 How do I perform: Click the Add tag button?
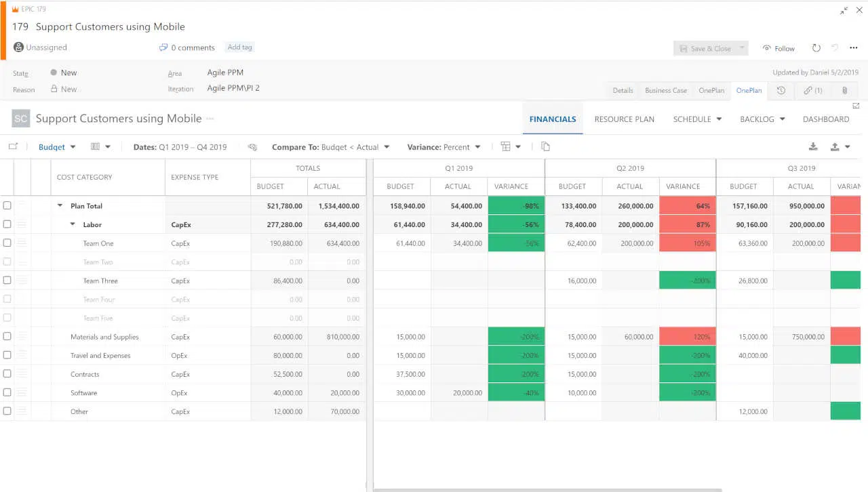coord(239,47)
